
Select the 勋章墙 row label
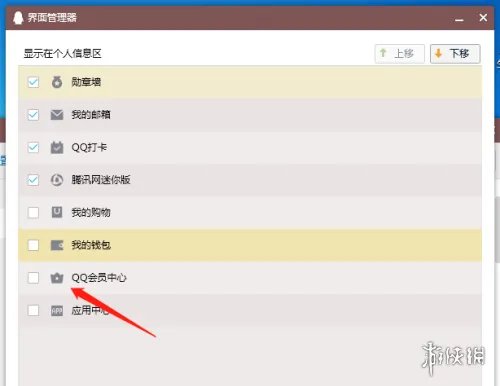86,82
